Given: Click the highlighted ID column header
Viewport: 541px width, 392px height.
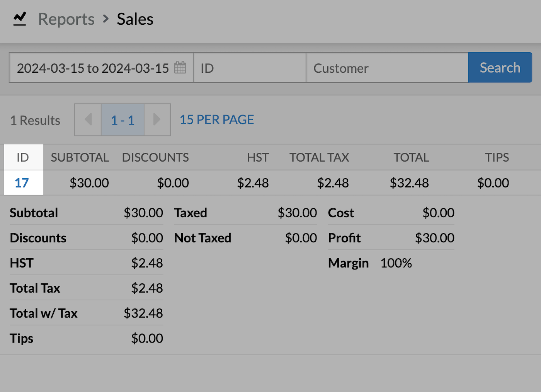Looking at the screenshot, I should tap(23, 157).
